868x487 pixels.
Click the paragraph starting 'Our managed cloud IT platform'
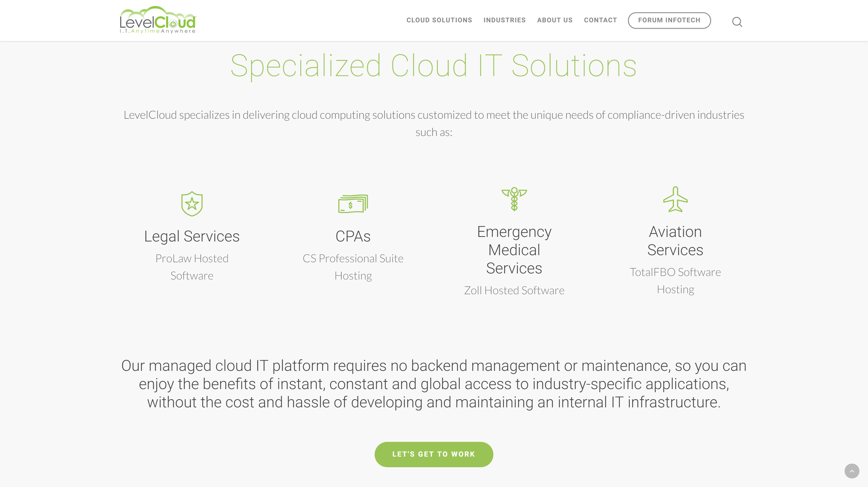tap(434, 384)
